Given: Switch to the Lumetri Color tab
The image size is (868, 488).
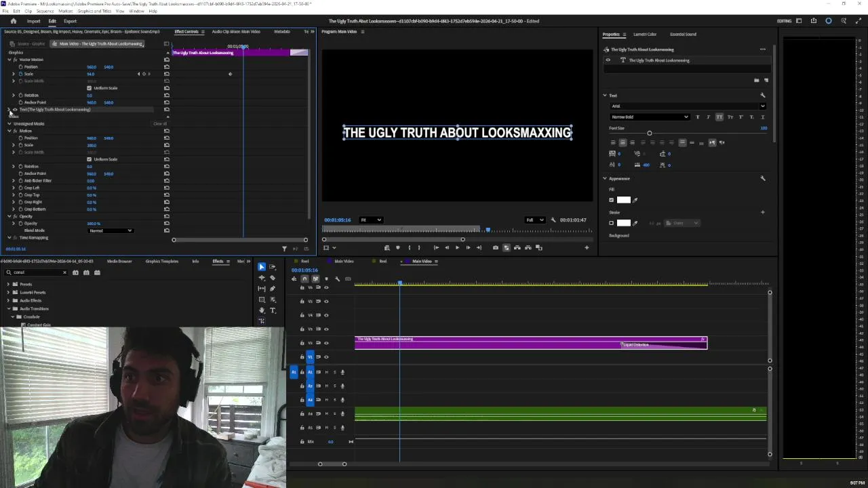Looking at the screenshot, I should 645,35.
